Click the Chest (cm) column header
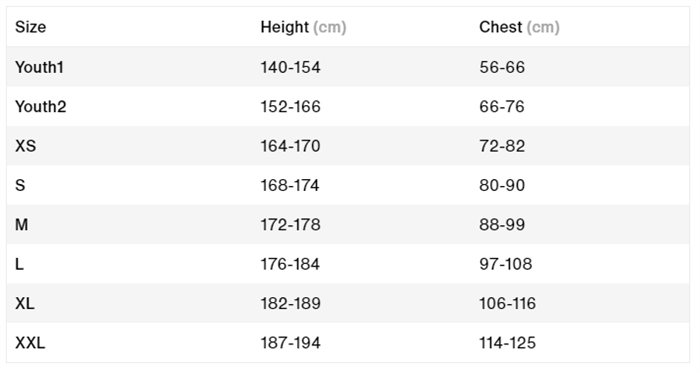 (519, 27)
